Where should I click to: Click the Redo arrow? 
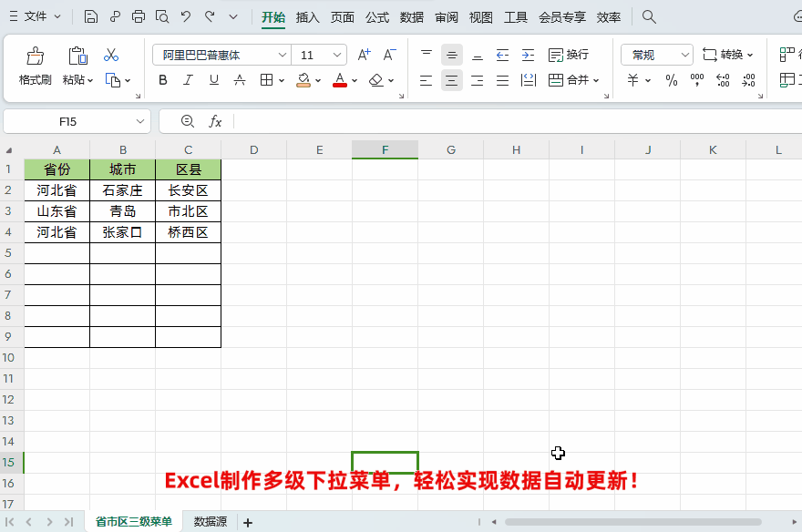pyautogui.click(x=210, y=17)
